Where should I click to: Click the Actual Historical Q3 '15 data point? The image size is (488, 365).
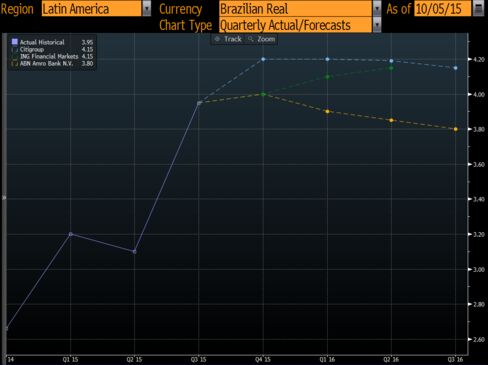199,103
